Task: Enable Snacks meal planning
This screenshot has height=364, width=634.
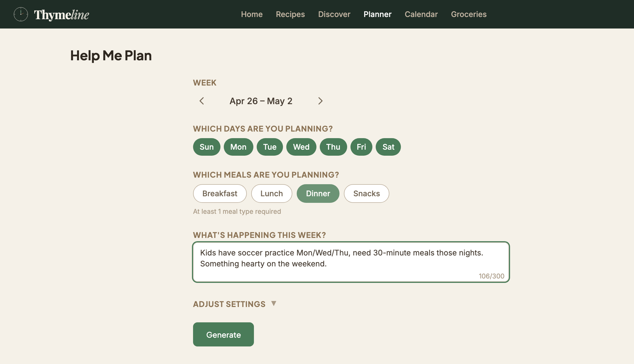Action: pyautogui.click(x=366, y=193)
